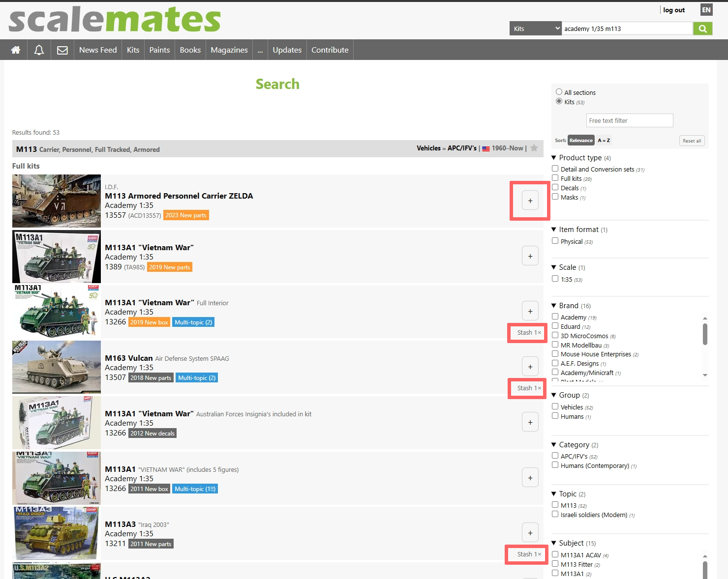Switch language via EN button
The height and width of the screenshot is (579, 728).
click(x=706, y=10)
